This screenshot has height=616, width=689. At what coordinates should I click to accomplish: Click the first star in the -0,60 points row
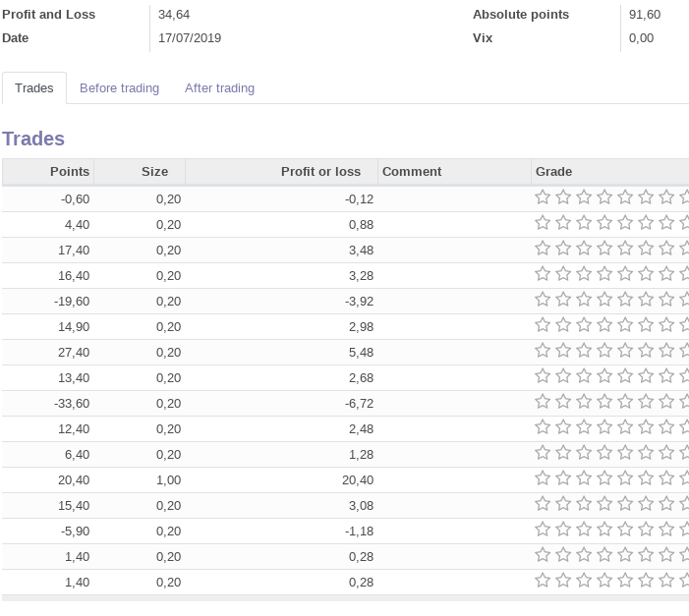(x=543, y=197)
